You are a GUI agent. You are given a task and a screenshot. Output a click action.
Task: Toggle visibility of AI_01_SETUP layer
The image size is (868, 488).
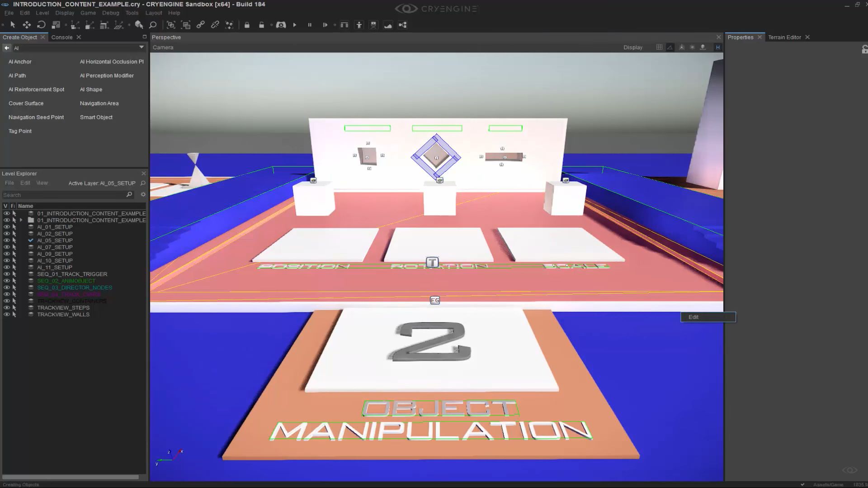(6, 227)
